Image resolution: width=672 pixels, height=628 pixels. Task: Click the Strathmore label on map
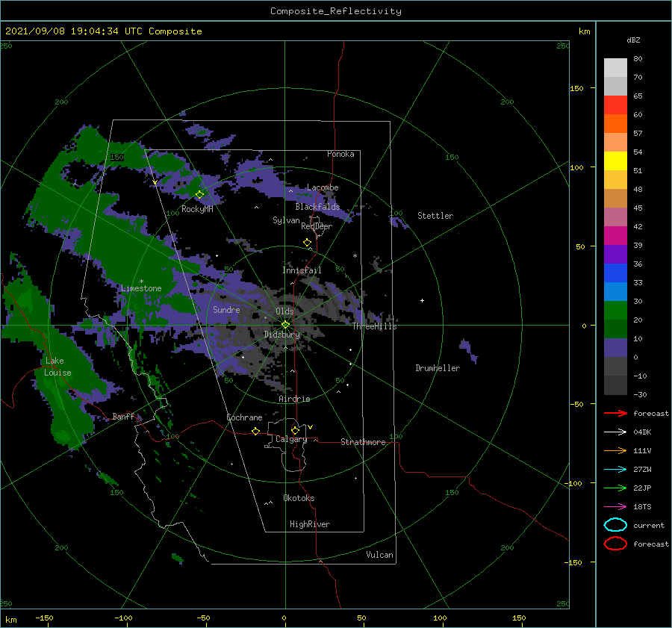tap(363, 442)
